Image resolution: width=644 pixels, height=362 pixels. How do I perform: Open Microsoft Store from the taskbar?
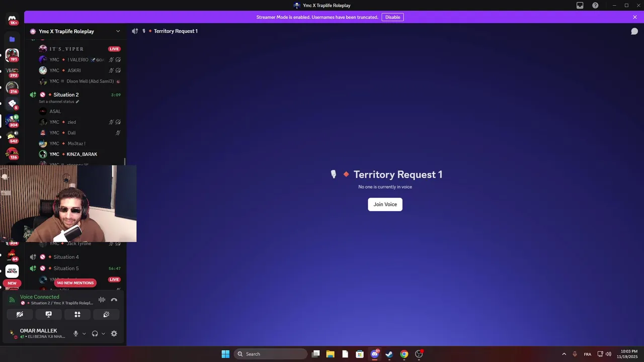tap(360, 354)
